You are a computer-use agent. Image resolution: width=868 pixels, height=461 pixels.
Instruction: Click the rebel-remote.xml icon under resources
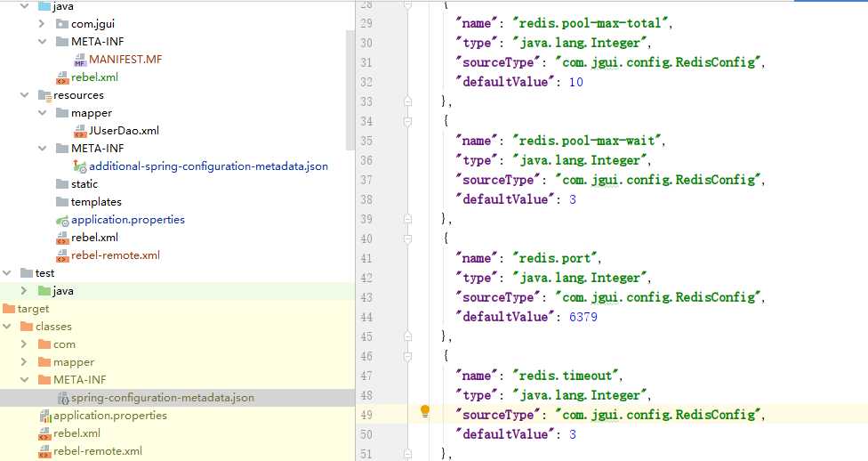(62, 255)
